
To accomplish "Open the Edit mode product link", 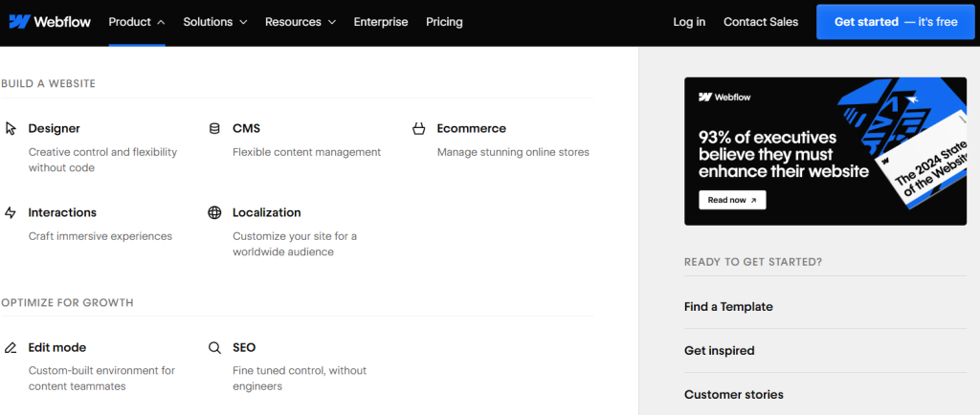I will (x=56, y=348).
